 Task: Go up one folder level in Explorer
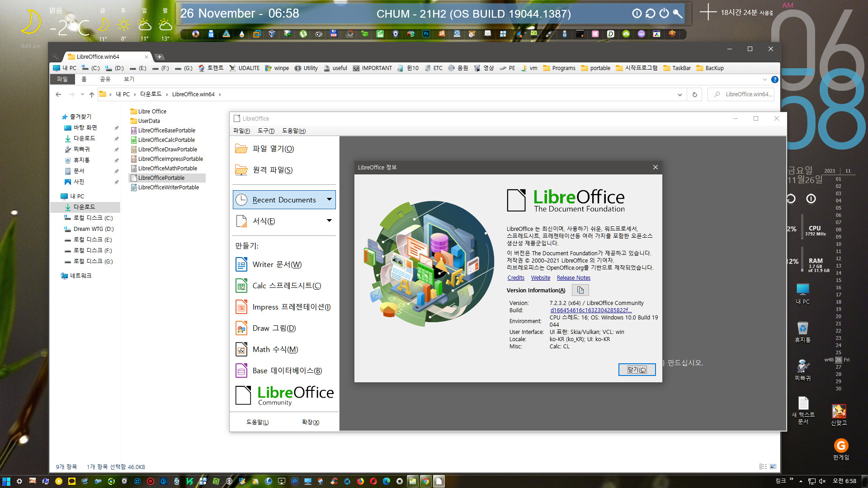(92, 94)
